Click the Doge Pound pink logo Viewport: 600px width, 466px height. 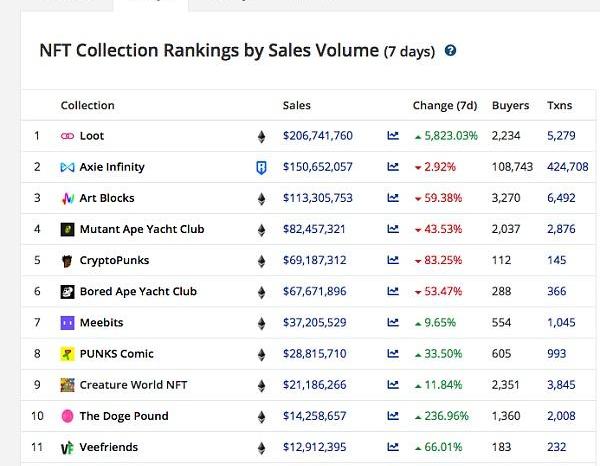point(67,416)
